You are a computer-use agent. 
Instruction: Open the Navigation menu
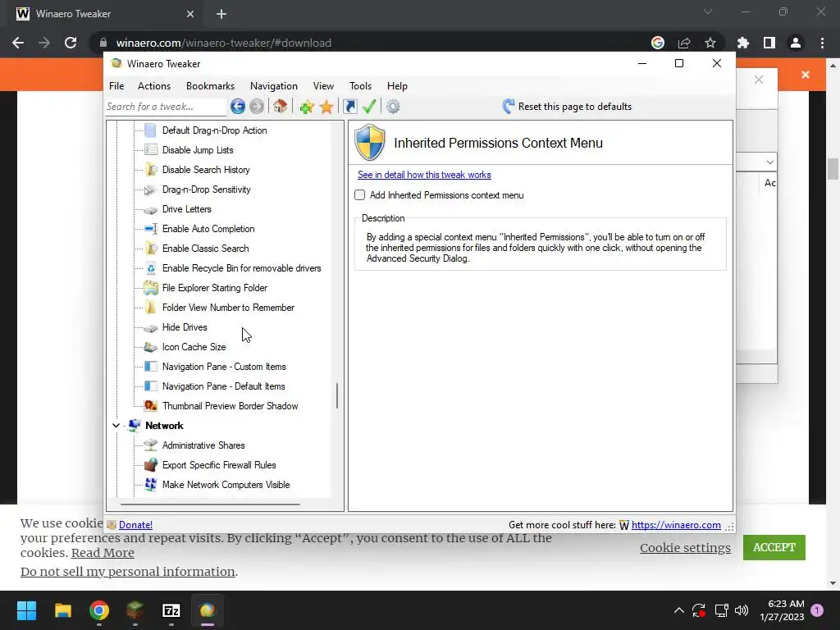274,85
